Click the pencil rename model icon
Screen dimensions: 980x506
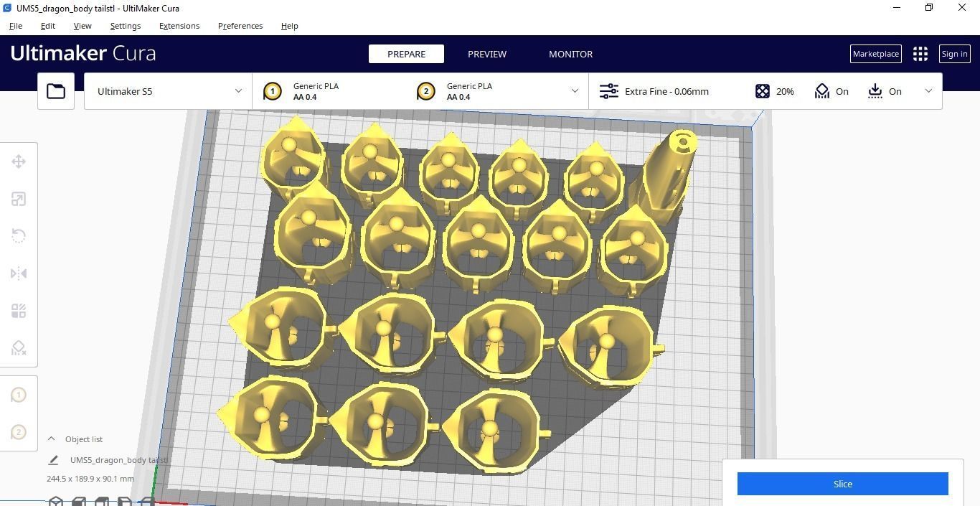click(x=53, y=460)
